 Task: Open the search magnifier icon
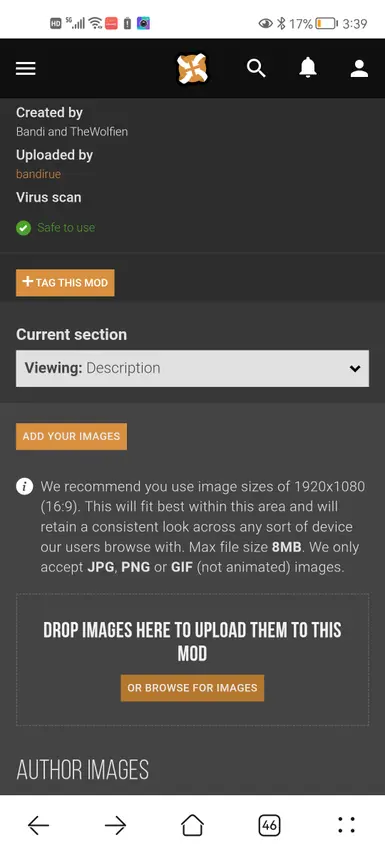pos(256,68)
